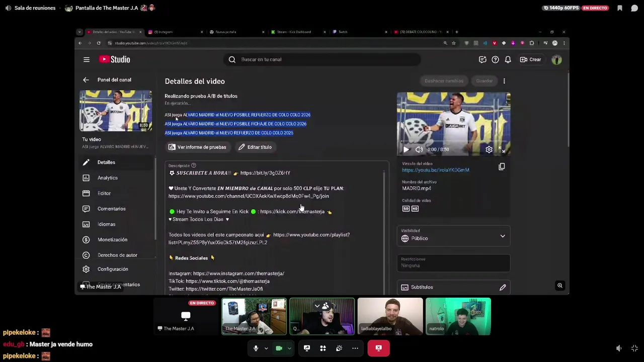Image resolution: width=644 pixels, height=362 pixels.
Task: Toggle the microphone mute button
Action: click(x=256, y=348)
